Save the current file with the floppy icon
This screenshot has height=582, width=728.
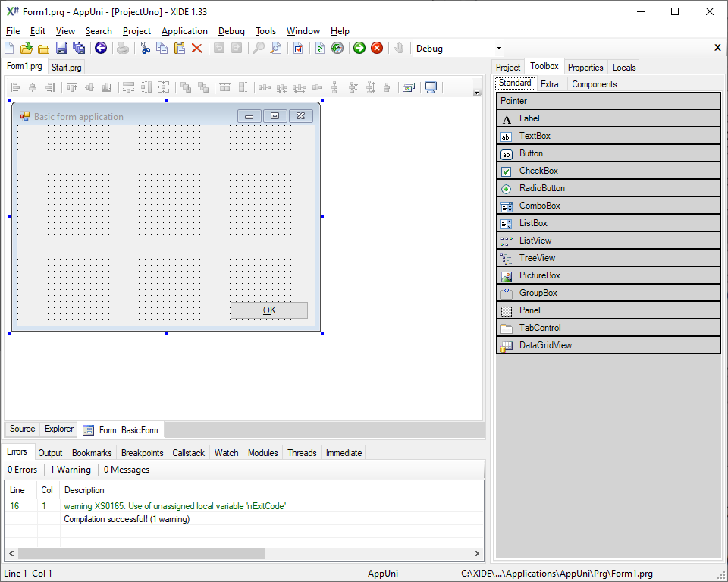coord(61,48)
